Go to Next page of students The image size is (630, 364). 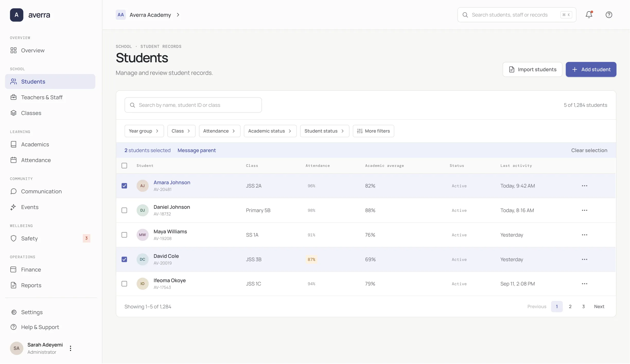click(x=599, y=306)
